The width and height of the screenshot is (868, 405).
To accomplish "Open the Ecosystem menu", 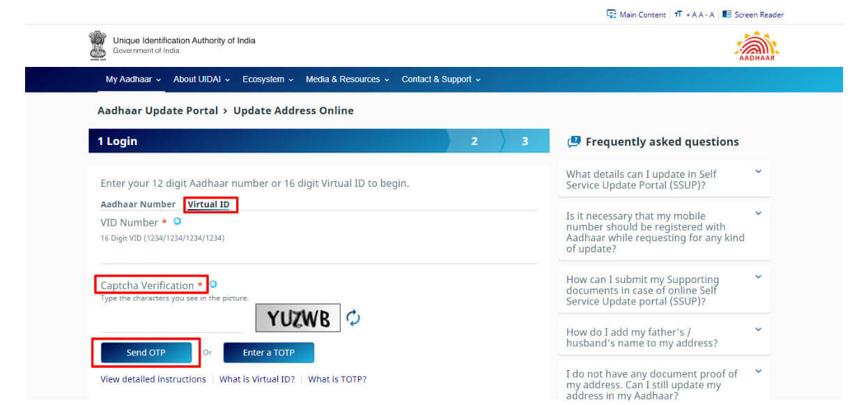I will click(268, 79).
